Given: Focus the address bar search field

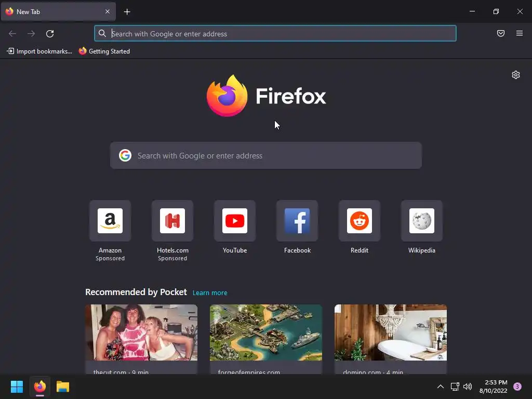Looking at the screenshot, I should point(275,34).
